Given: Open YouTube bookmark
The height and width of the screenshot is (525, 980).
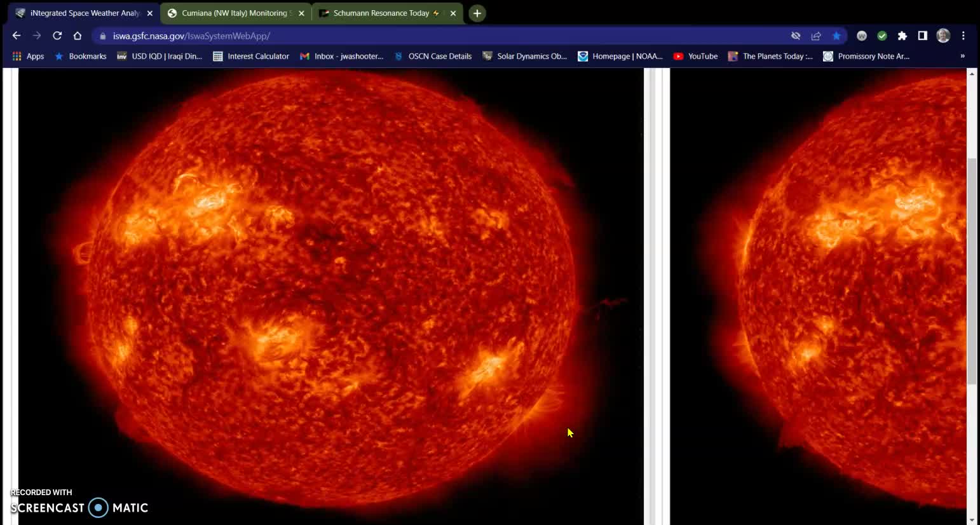Looking at the screenshot, I should pyautogui.click(x=696, y=56).
